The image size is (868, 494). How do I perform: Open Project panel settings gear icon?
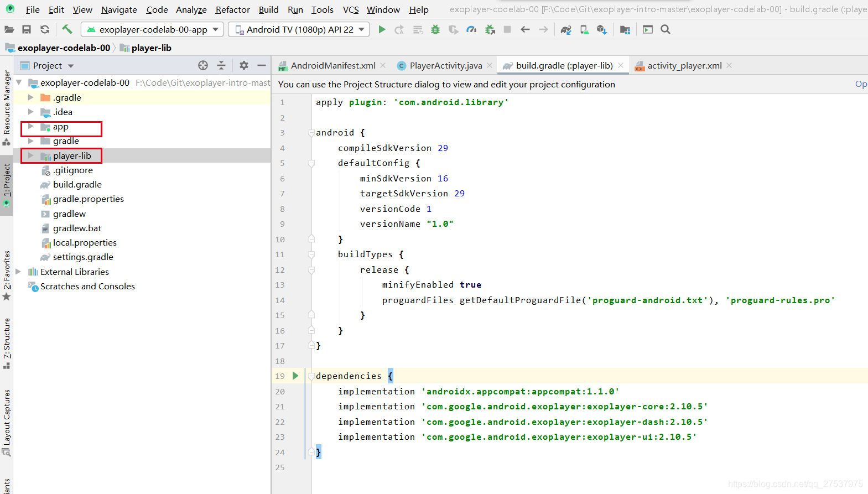244,65
